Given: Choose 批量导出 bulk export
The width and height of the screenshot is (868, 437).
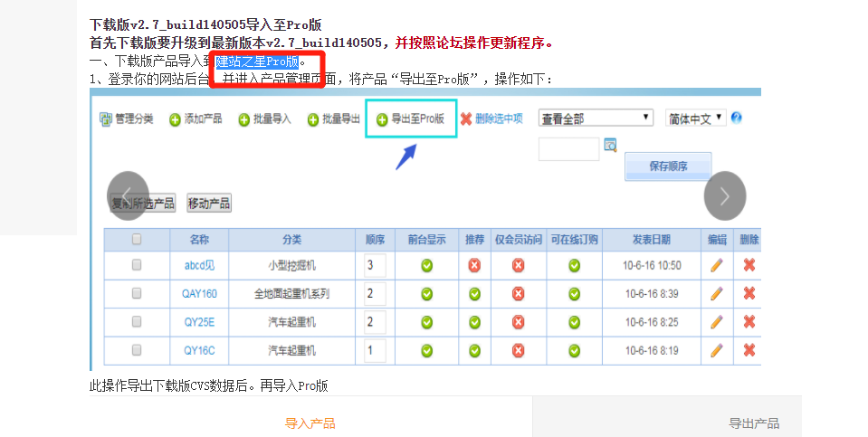Looking at the screenshot, I should pyautogui.click(x=334, y=119).
